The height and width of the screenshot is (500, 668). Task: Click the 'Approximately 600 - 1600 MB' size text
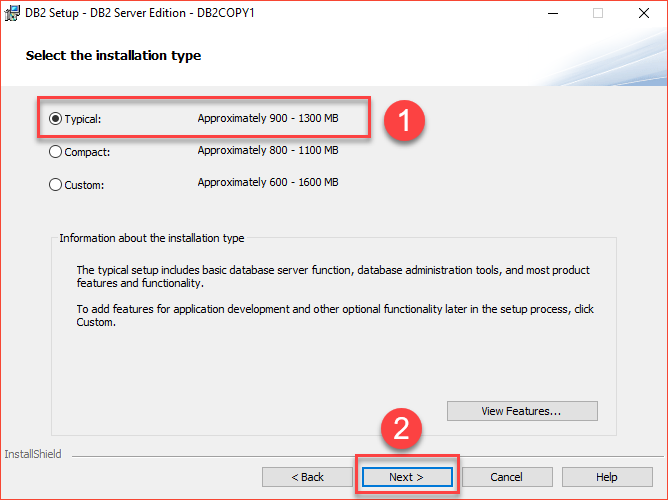click(x=268, y=182)
